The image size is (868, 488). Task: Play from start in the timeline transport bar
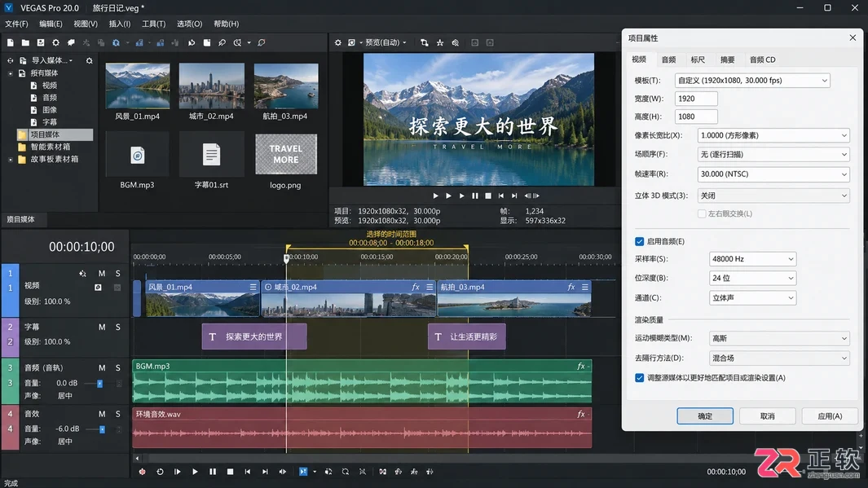click(178, 472)
